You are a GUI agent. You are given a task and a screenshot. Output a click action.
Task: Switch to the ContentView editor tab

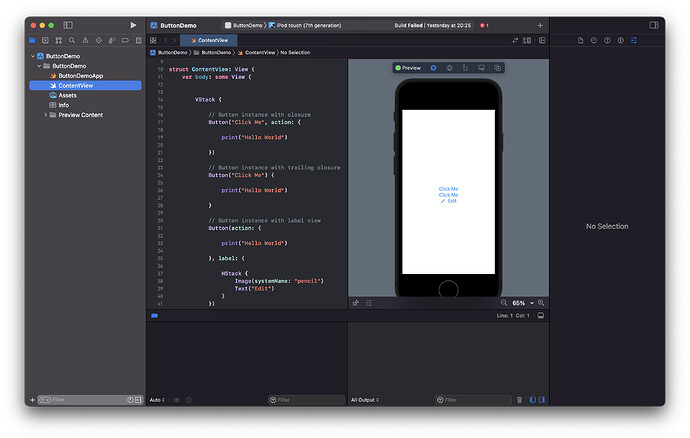tap(209, 40)
